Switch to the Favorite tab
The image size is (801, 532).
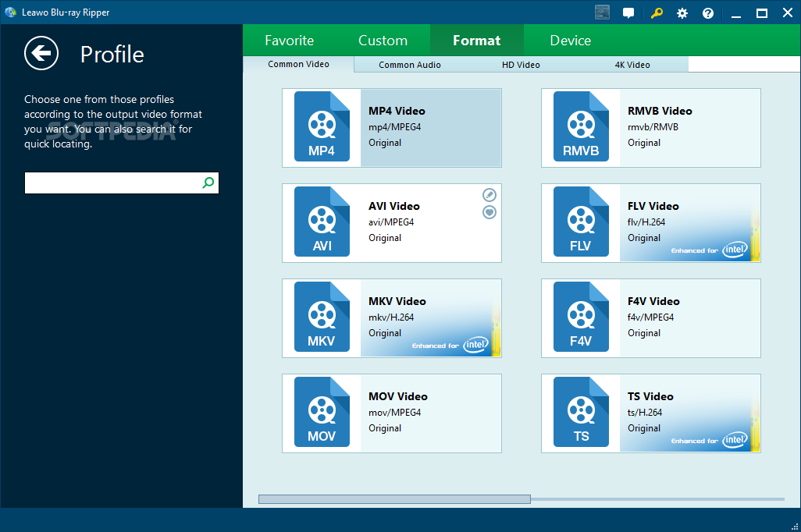(289, 41)
